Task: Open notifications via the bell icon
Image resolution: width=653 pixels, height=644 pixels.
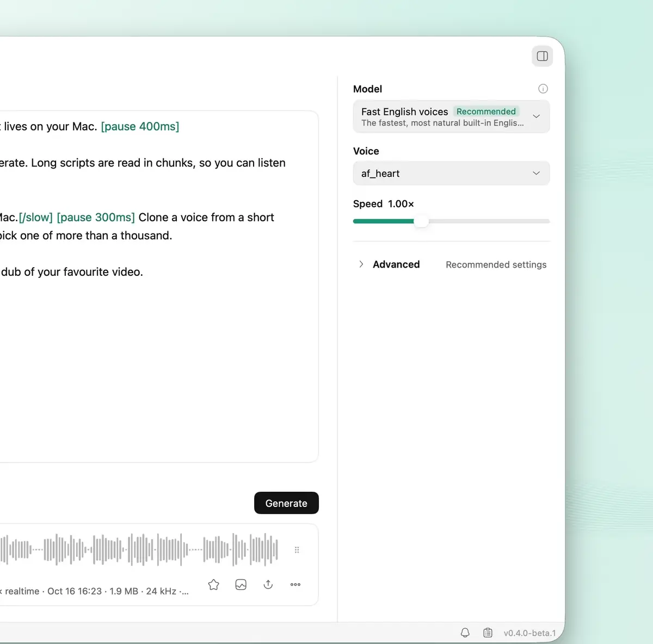Action: click(x=465, y=633)
